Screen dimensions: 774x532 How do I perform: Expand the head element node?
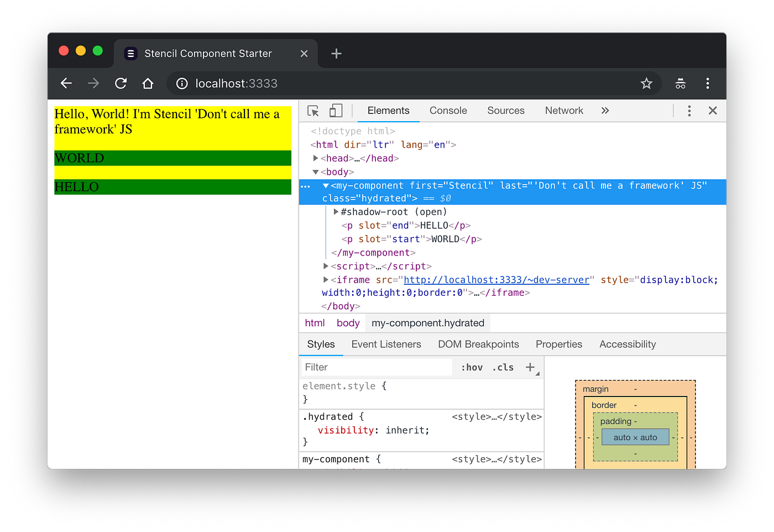[316, 158]
